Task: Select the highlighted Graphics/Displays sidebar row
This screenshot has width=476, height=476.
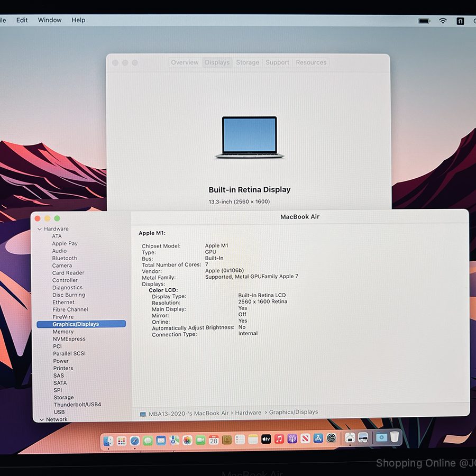Action: tap(81, 324)
